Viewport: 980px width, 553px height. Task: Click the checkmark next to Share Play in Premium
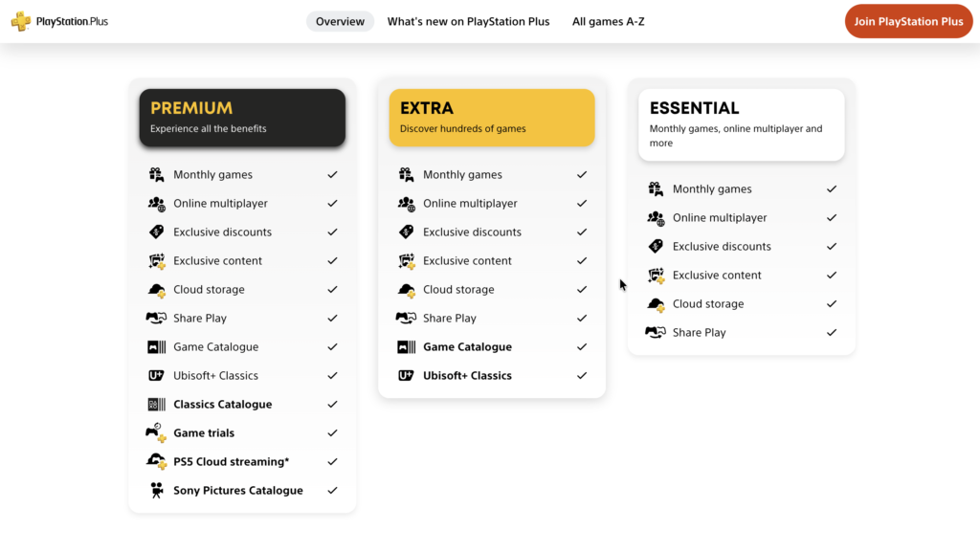(x=332, y=318)
